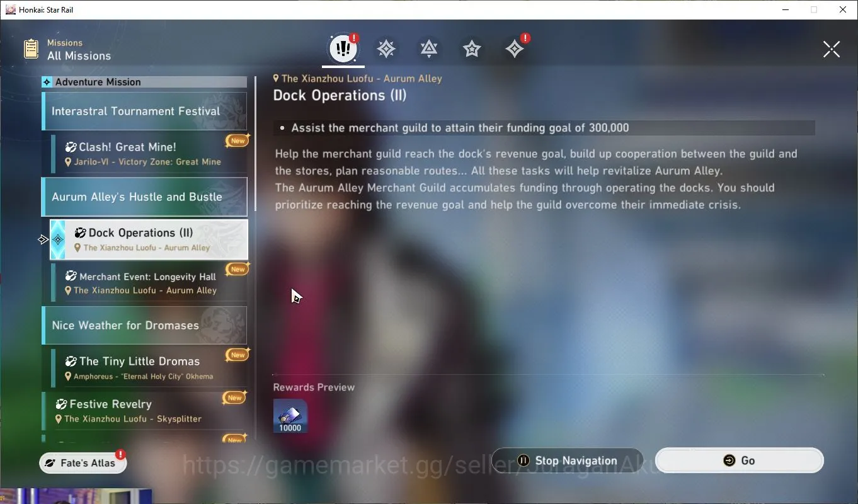Viewport: 858px width, 504px height.
Task: Click the mission icon beside Merchant Event: Longevity Hall
Action: pyautogui.click(x=71, y=277)
